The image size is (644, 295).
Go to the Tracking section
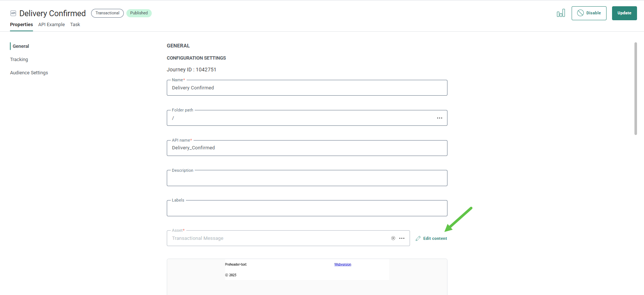coord(19,60)
